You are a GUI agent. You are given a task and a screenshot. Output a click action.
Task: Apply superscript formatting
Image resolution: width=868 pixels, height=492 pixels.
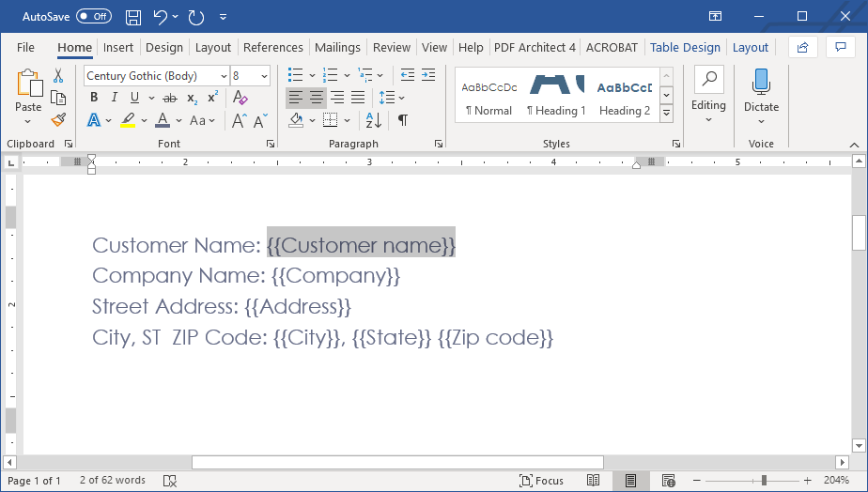pyautogui.click(x=212, y=98)
